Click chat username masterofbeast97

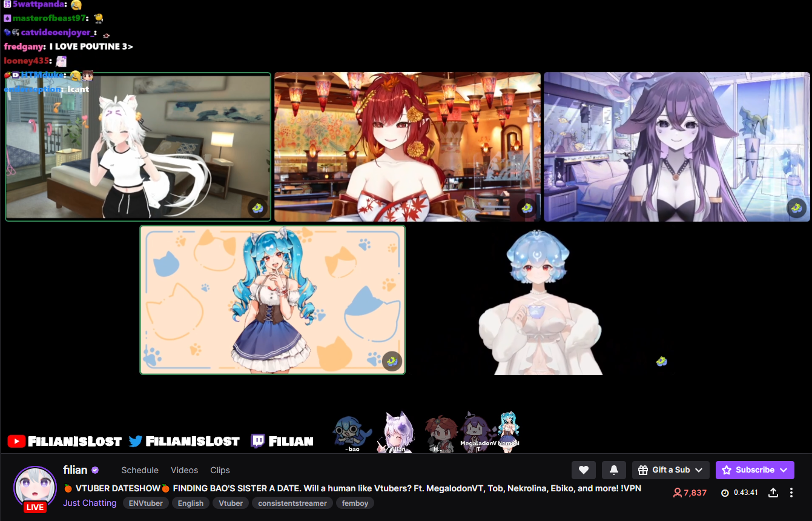[x=49, y=18]
